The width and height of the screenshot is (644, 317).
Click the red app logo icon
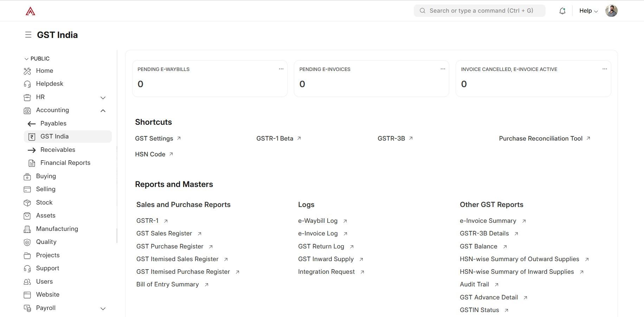[30, 11]
